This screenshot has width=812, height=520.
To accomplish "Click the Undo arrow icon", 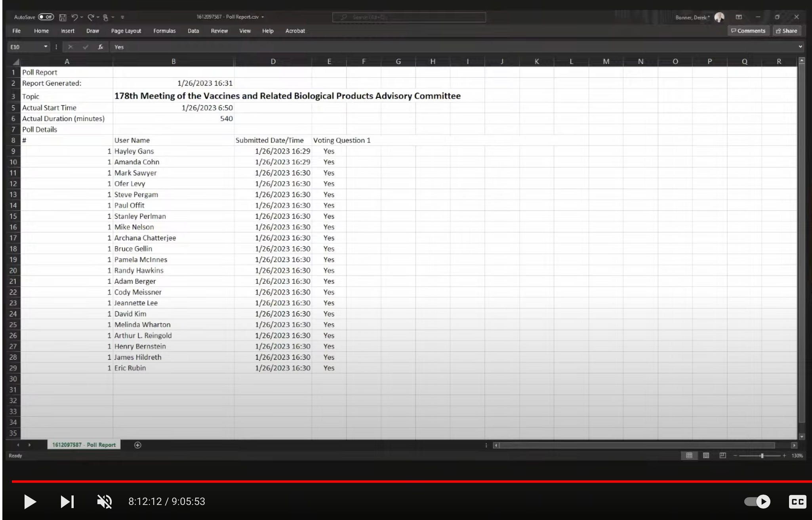I will point(74,17).
